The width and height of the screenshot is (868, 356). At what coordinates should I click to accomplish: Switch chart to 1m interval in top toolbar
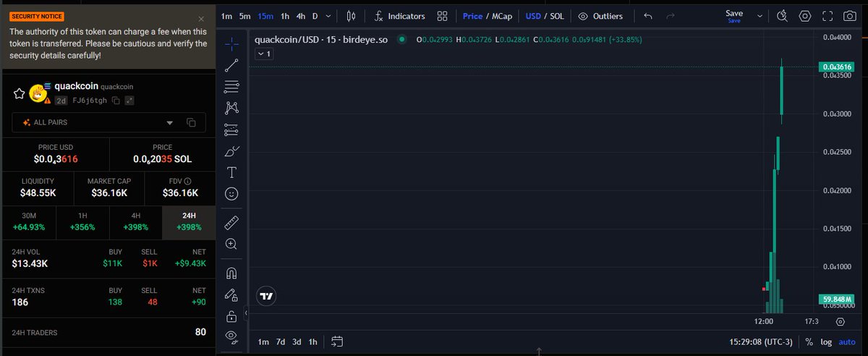click(227, 16)
